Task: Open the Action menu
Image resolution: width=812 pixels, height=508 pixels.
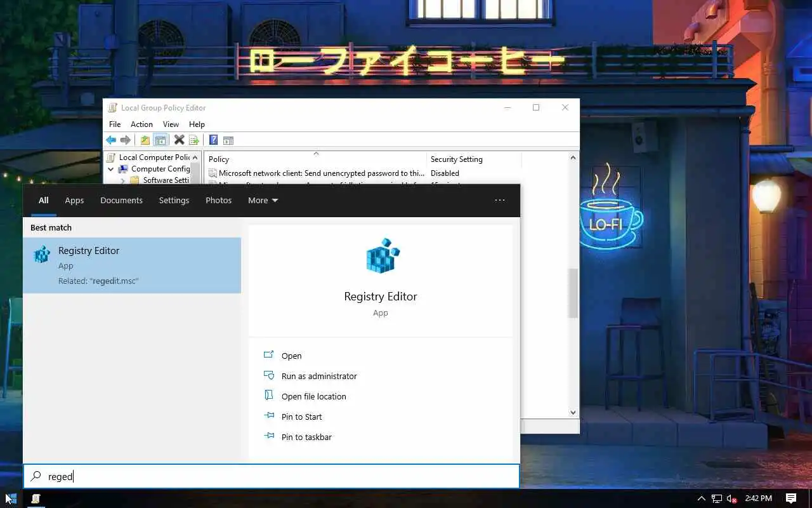Action: [141, 124]
